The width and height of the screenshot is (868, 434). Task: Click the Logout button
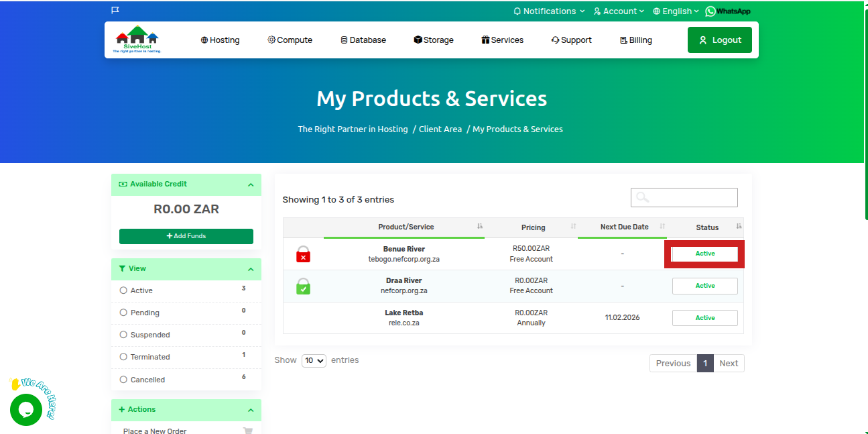pyautogui.click(x=719, y=40)
